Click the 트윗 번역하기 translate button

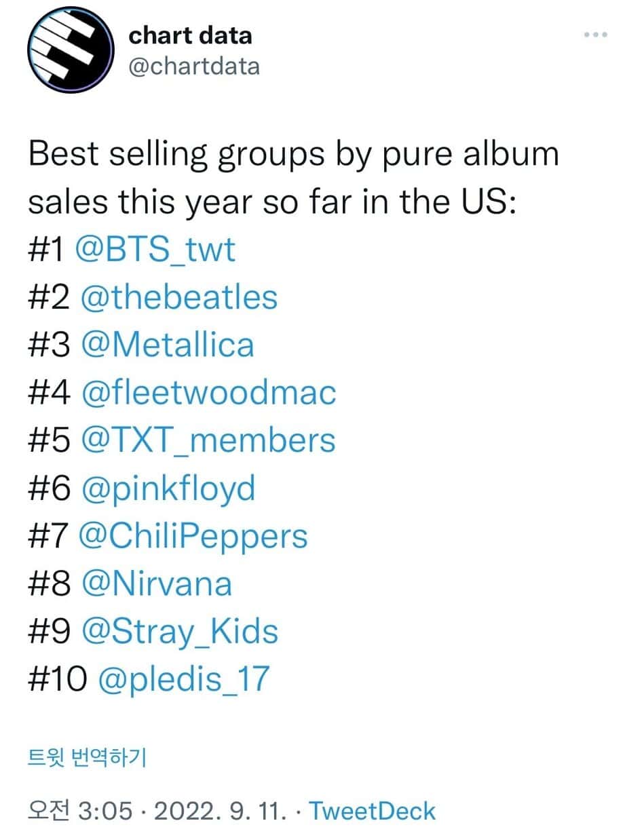pyautogui.click(x=87, y=757)
